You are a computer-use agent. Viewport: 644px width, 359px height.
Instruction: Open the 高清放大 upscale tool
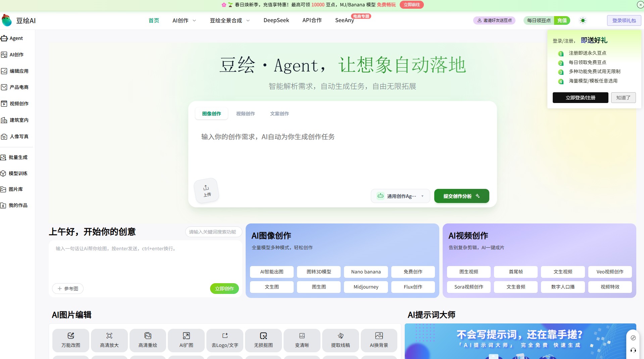(x=109, y=340)
